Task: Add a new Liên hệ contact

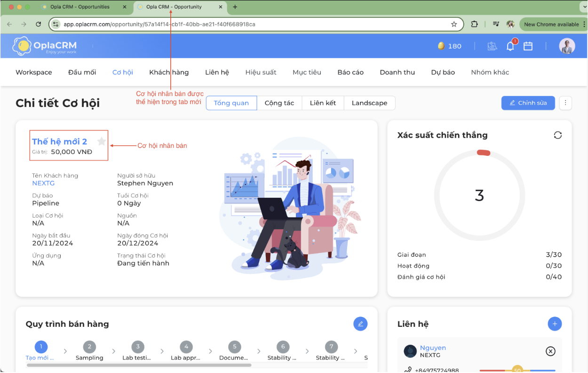Action: point(555,324)
